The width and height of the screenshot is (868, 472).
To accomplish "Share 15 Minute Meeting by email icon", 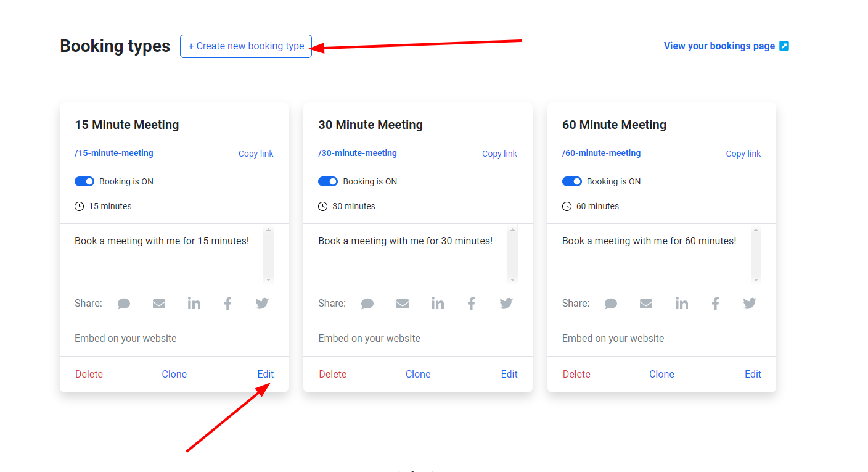I will pos(159,304).
